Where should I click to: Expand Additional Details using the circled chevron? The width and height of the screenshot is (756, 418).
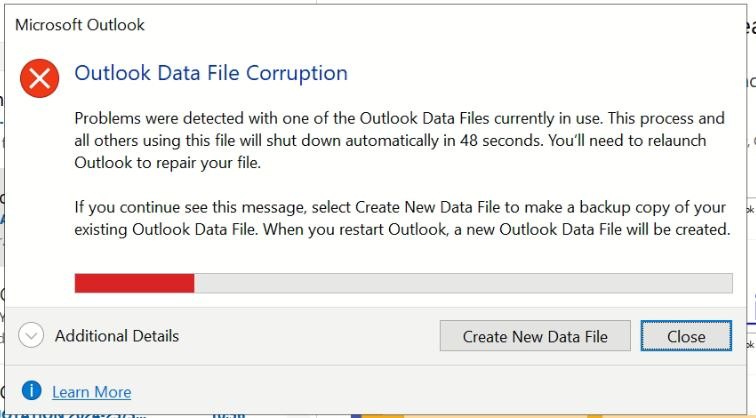[31, 335]
